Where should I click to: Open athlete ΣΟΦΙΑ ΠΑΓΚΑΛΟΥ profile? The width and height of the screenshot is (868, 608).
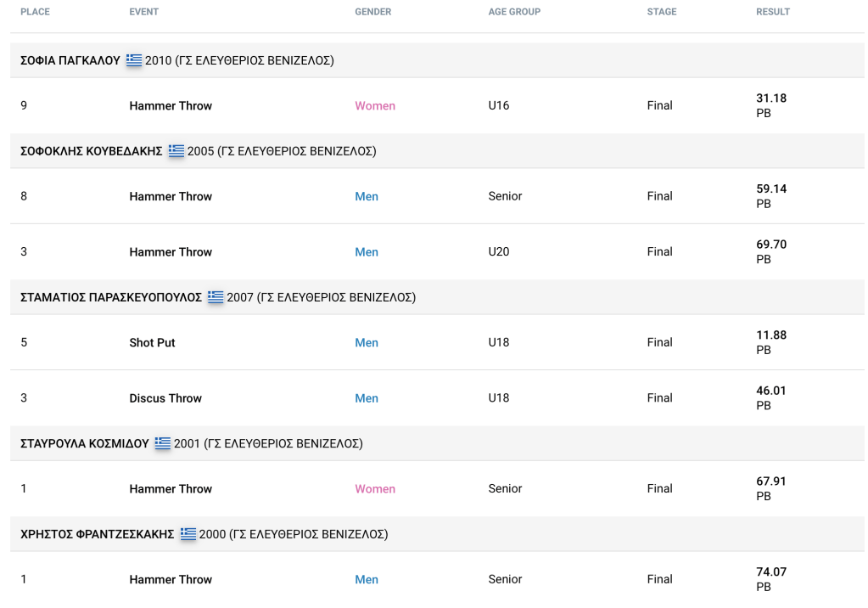pyautogui.click(x=70, y=61)
